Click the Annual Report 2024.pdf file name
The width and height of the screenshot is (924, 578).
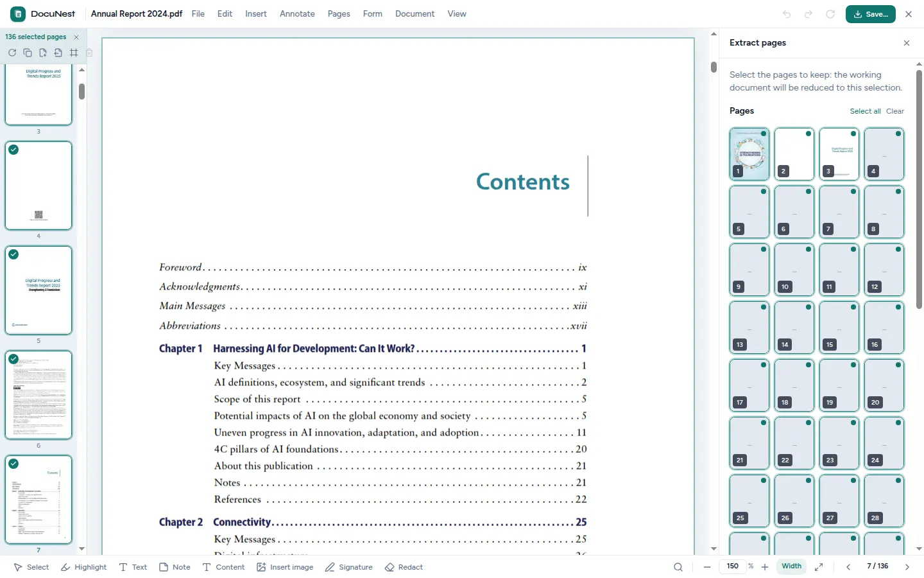[137, 13]
